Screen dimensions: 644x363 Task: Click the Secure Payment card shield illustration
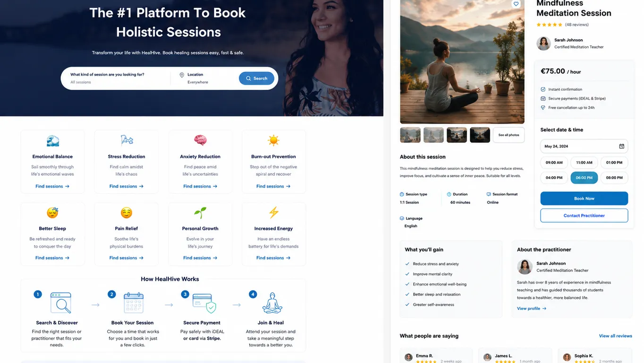coord(205,303)
